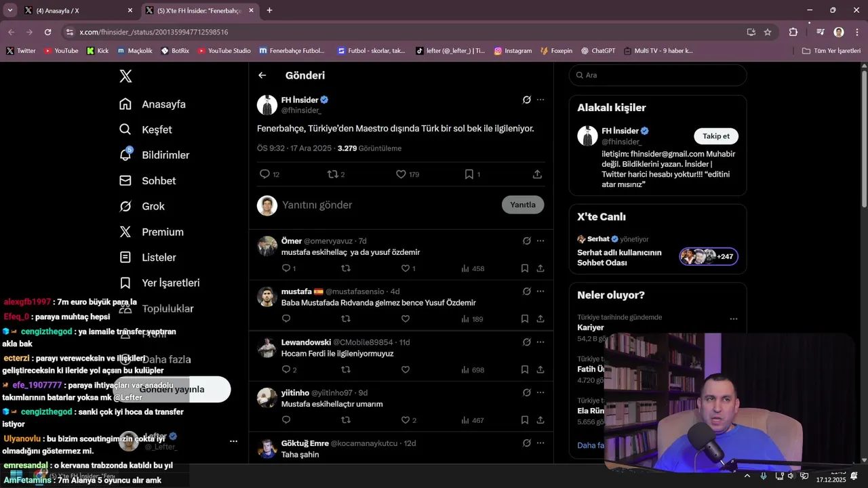Click Ömer's profile avatar
868x488 pixels.
pyautogui.click(x=267, y=246)
